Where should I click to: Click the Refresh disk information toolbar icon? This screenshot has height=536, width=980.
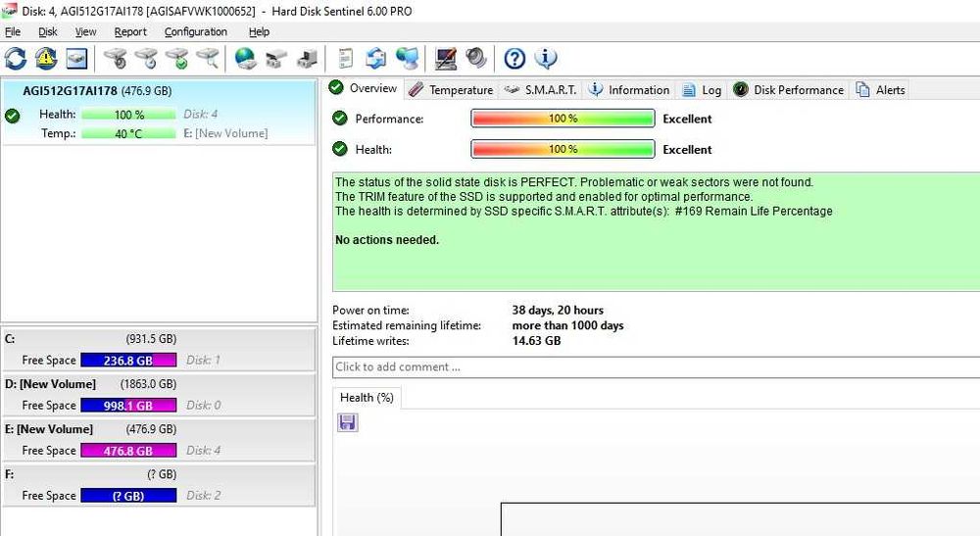[x=16, y=59]
